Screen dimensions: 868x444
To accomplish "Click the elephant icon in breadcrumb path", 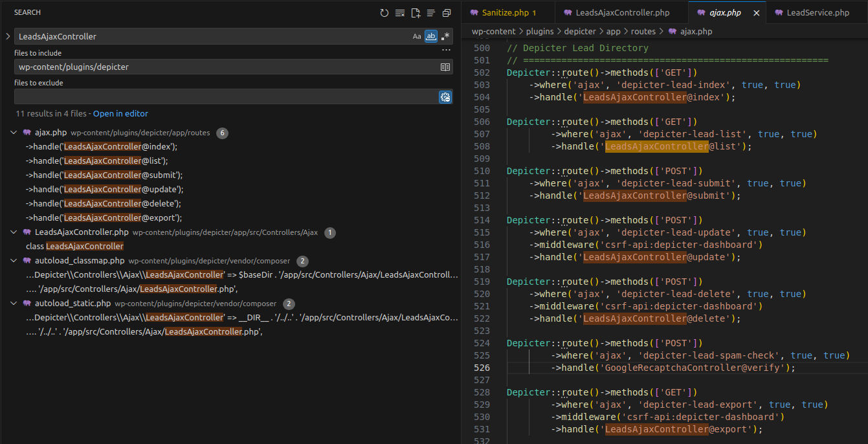I will [672, 31].
